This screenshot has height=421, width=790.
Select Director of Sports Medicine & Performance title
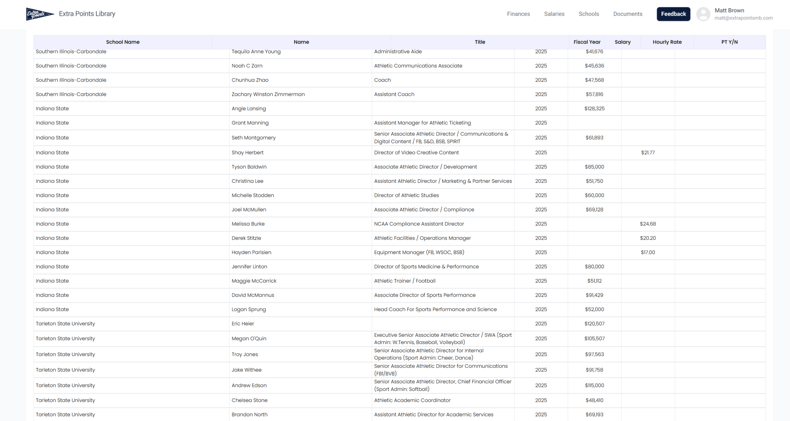[x=426, y=267]
